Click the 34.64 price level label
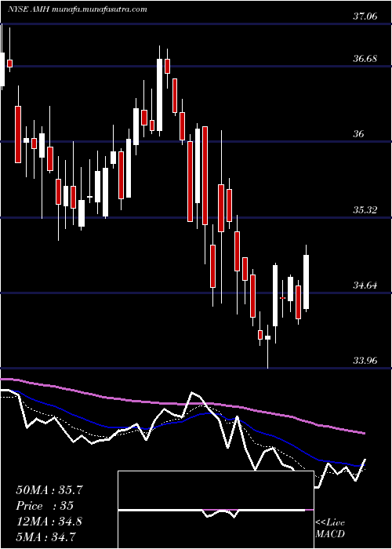The height and width of the screenshot is (549, 392). (365, 285)
